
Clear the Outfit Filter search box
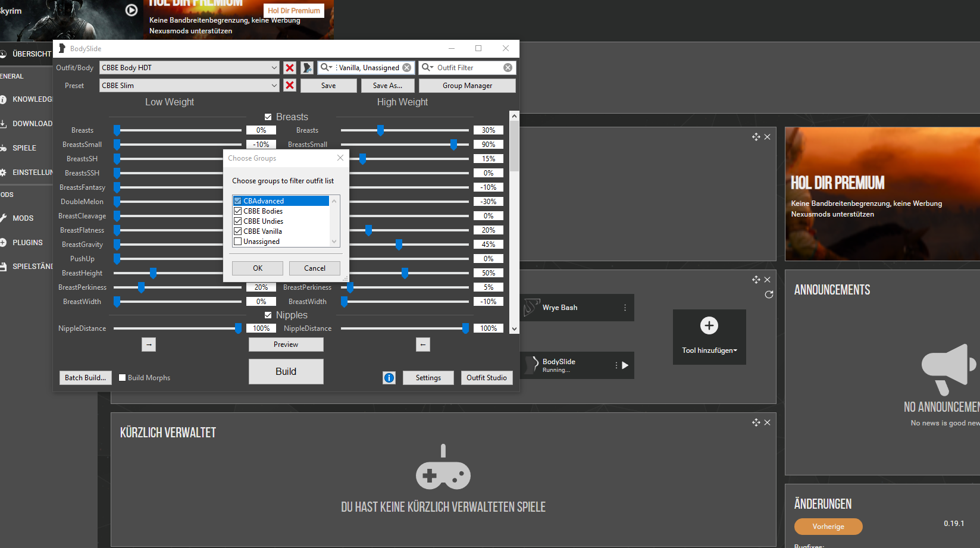(x=508, y=68)
